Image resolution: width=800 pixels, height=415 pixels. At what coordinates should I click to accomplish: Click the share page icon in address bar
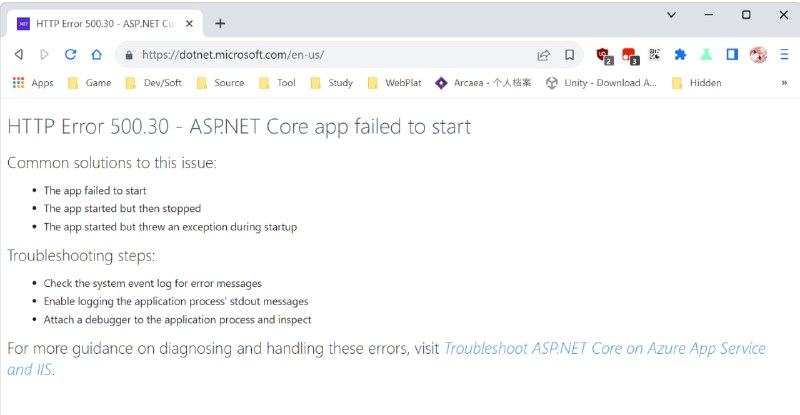pyautogui.click(x=544, y=55)
